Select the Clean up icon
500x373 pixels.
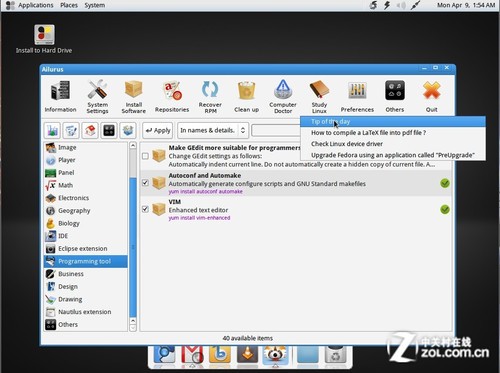[246, 96]
